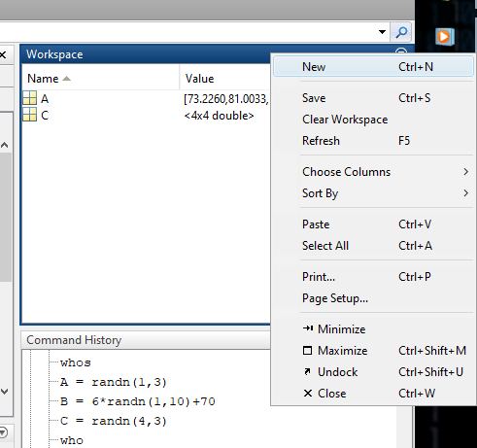Choose New from the context menu

[x=373, y=67]
